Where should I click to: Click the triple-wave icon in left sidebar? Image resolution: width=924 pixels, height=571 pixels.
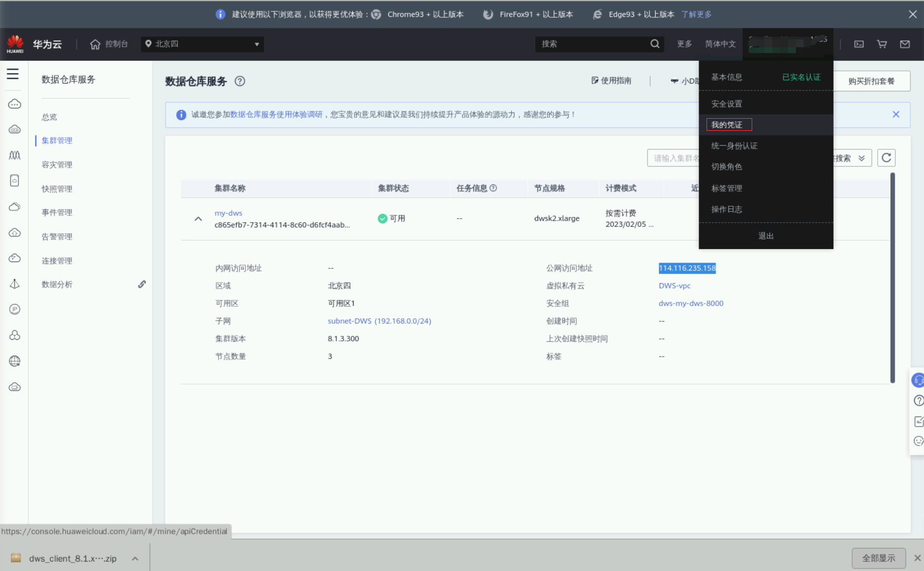(x=15, y=155)
